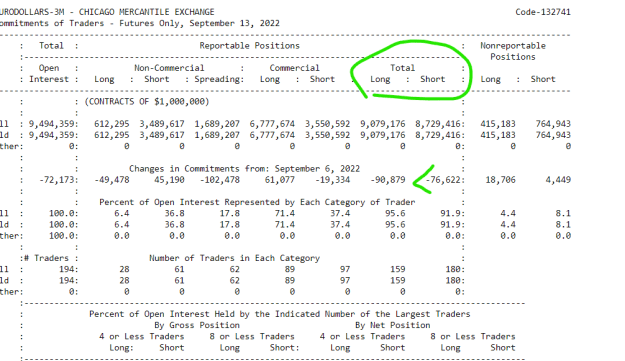Click the 'Nonreportable Positions' heading
The height and width of the screenshot is (361, 625).
[513, 51]
